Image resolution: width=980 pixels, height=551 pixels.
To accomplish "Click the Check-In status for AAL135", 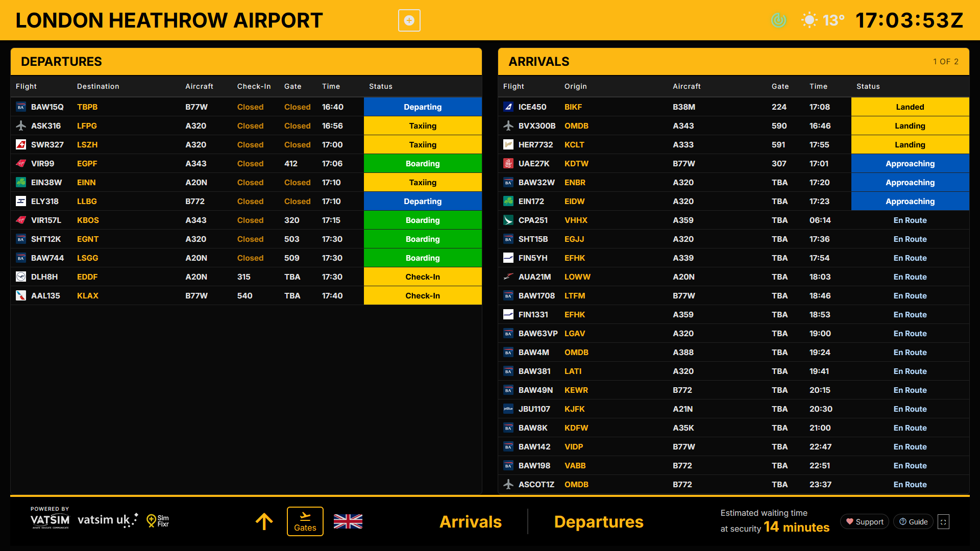I will coord(423,296).
